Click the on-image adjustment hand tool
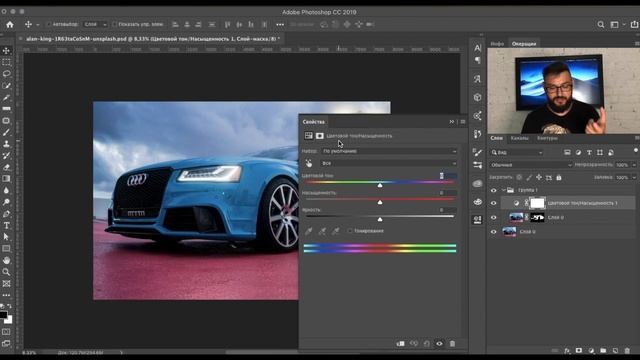The width and height of the screenshot is (640, 360). pyautogui.click(x=309, y=163)
